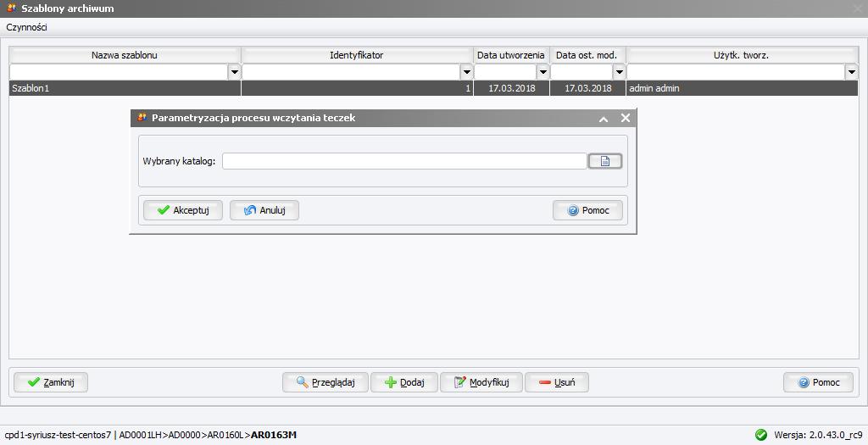
Task: Click the Nazwa szablonu filter input
Action: click(x=119, y=72)
